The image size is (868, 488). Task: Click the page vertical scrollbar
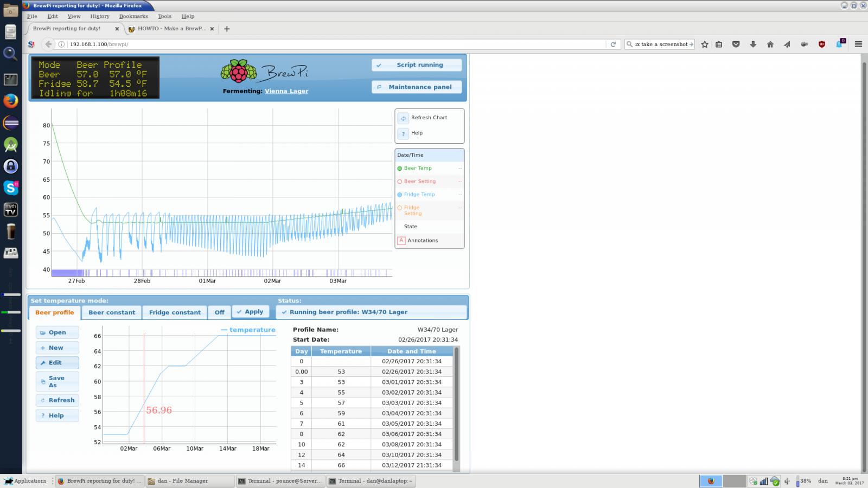(864, 266)
